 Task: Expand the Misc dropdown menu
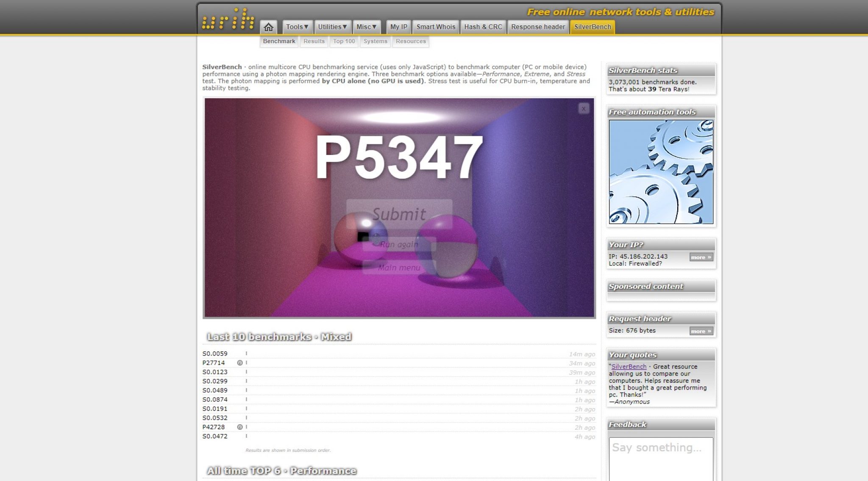(366, 27)
